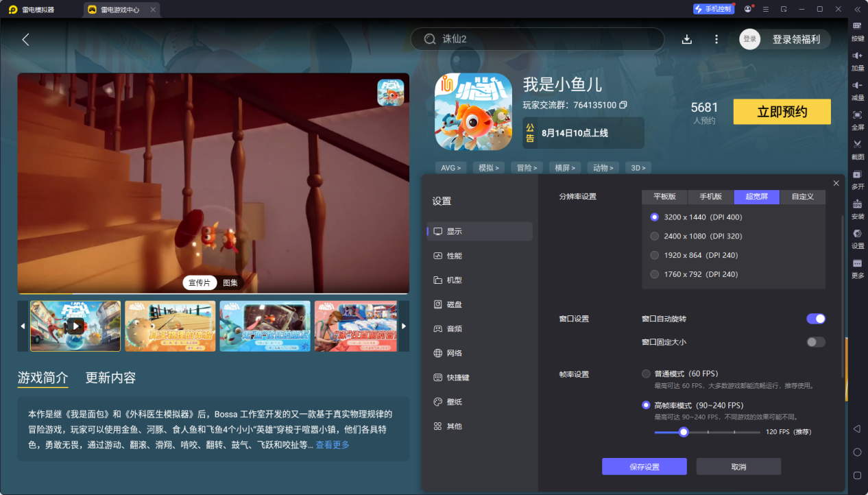Click the 减量 volume down icon

(x=857, y=85)
